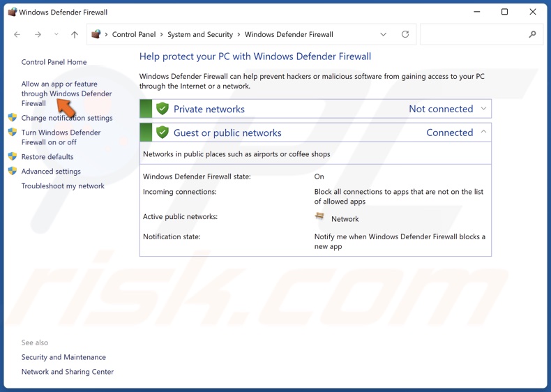Open Control Panel in the breadcrumb

(x=134, y=34)
